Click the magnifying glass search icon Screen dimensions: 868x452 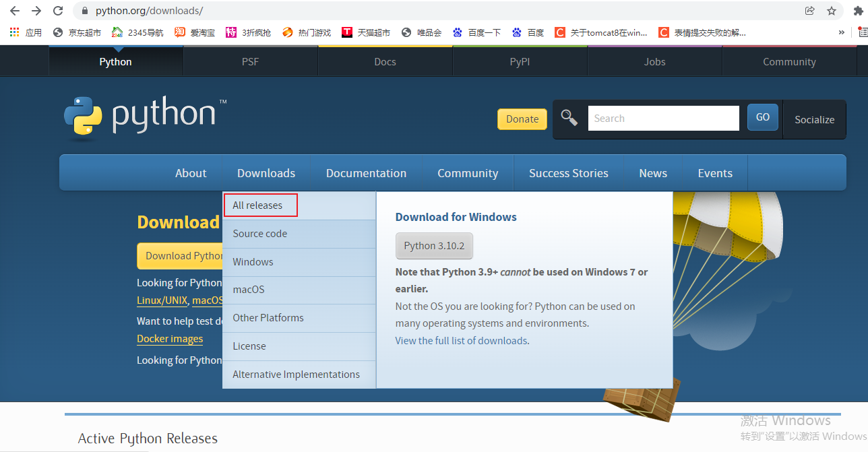(x=569, y=118)
